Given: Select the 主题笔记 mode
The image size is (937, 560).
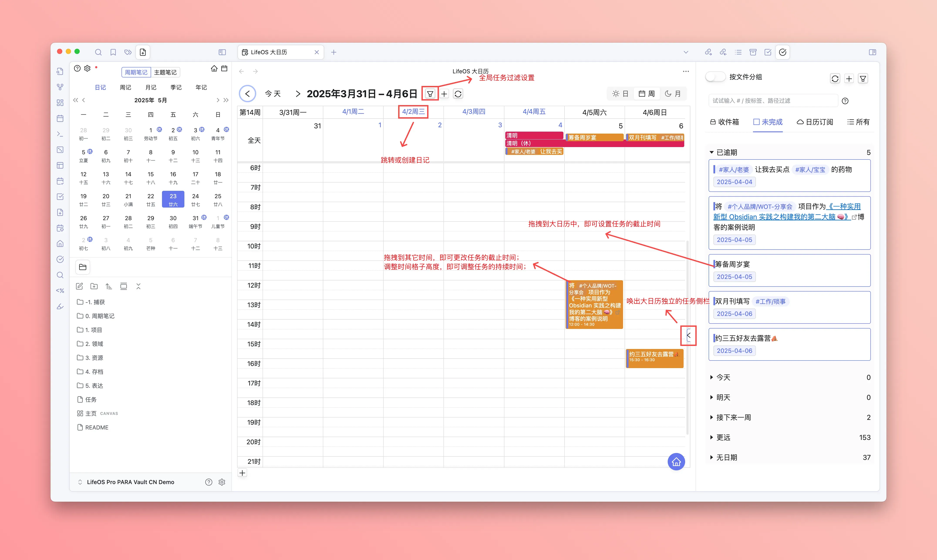Looking at the screenshot, I should pos(165,72).
